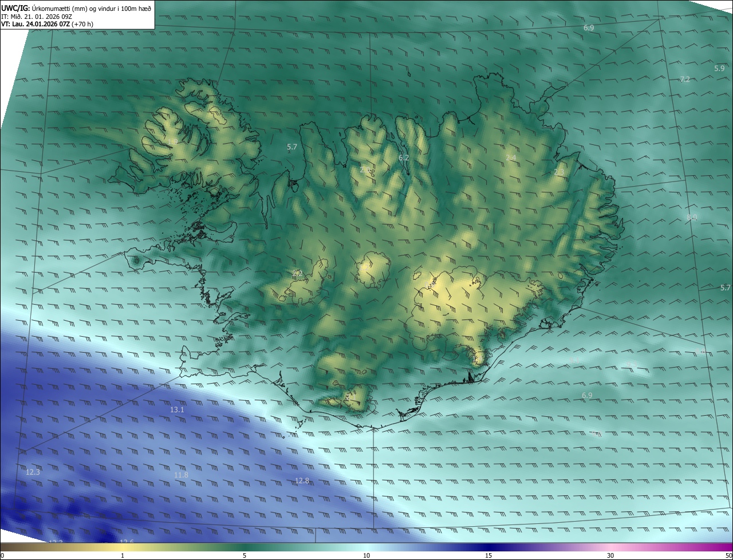
Task: Select the title 'Úrkomumætti (mm) og vindur i 100m hæð'
Action: pyautogui.click(x=91, y=7)
